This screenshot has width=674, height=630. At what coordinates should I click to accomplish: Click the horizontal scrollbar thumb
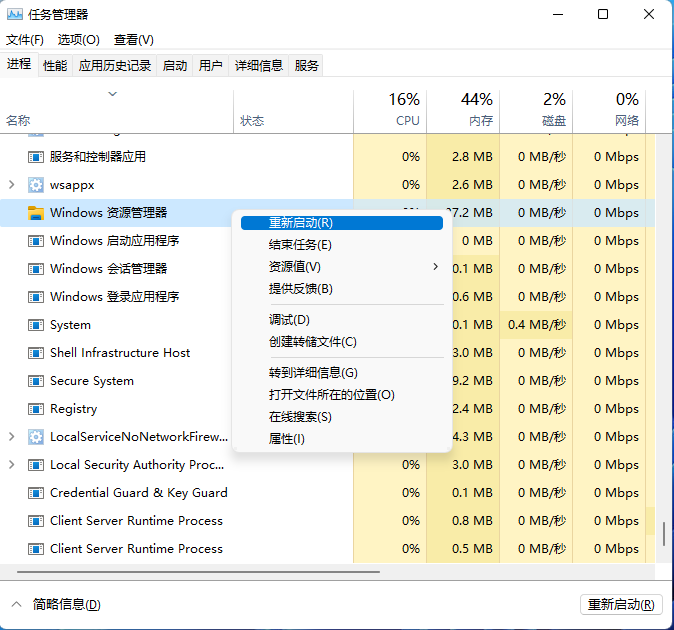[x=198, y=572]
